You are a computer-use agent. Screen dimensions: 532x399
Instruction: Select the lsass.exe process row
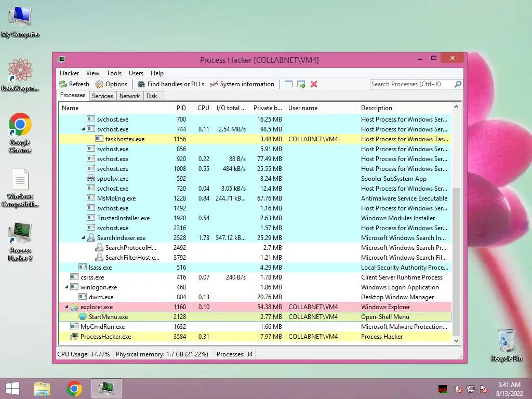click(x=255, y=268)
